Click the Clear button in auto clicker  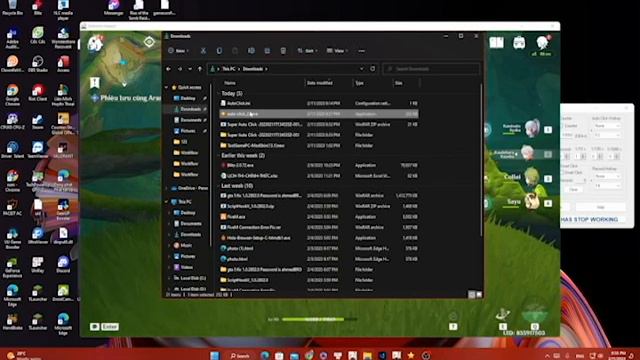[x=573, y=190]
